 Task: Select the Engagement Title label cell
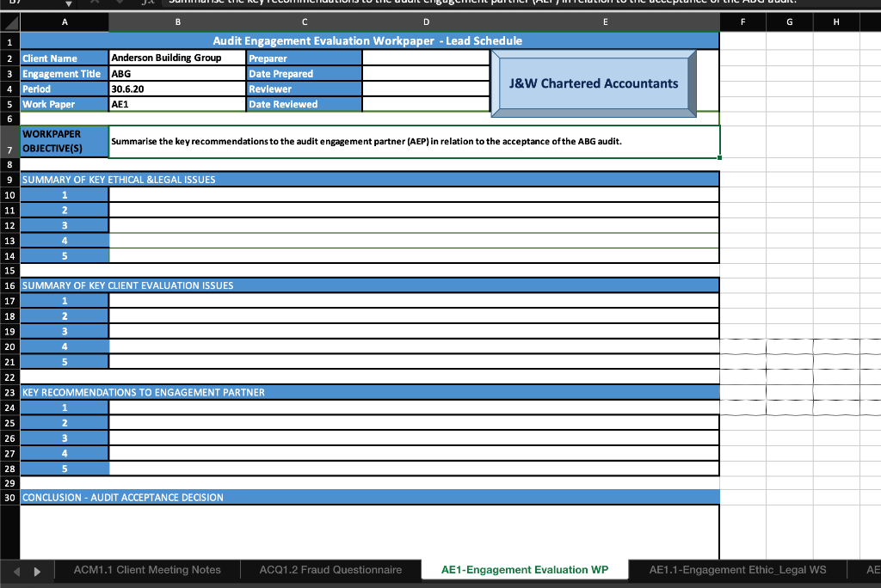click(x=65, y=74)
